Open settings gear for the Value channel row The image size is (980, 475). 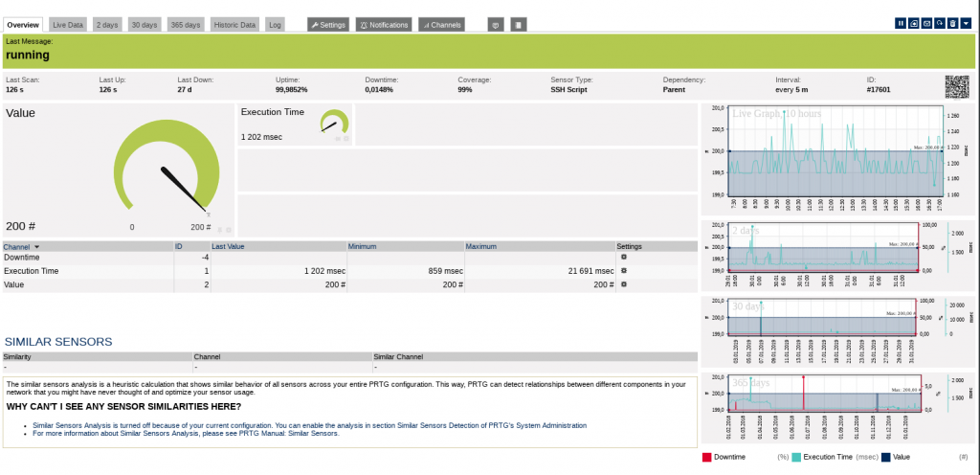click(623, 284)
